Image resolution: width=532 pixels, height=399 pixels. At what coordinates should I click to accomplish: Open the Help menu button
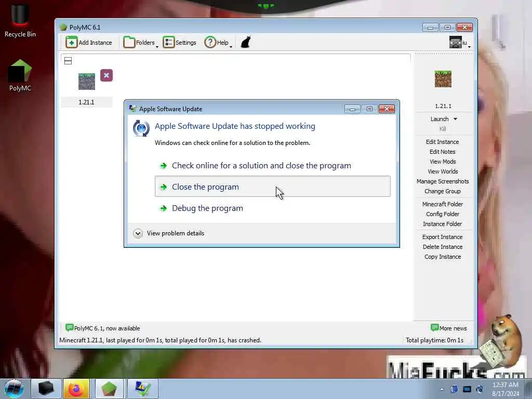[x=217, y=43]
